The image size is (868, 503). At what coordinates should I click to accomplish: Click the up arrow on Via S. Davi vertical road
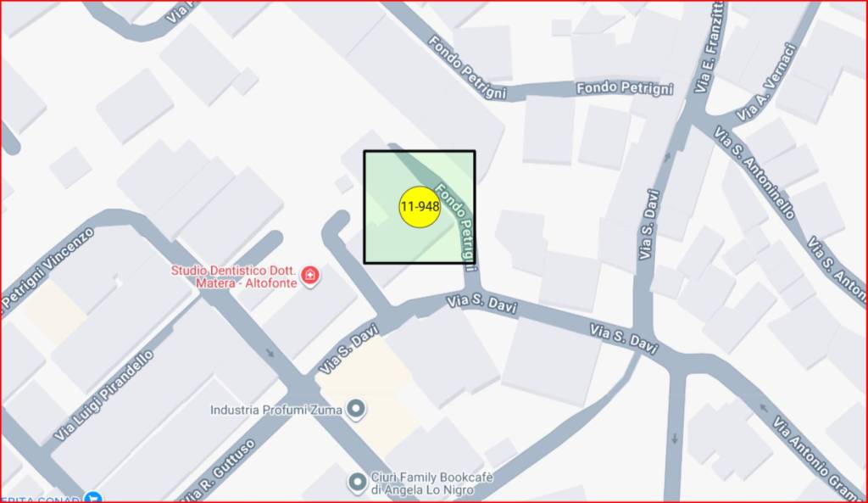667,157
